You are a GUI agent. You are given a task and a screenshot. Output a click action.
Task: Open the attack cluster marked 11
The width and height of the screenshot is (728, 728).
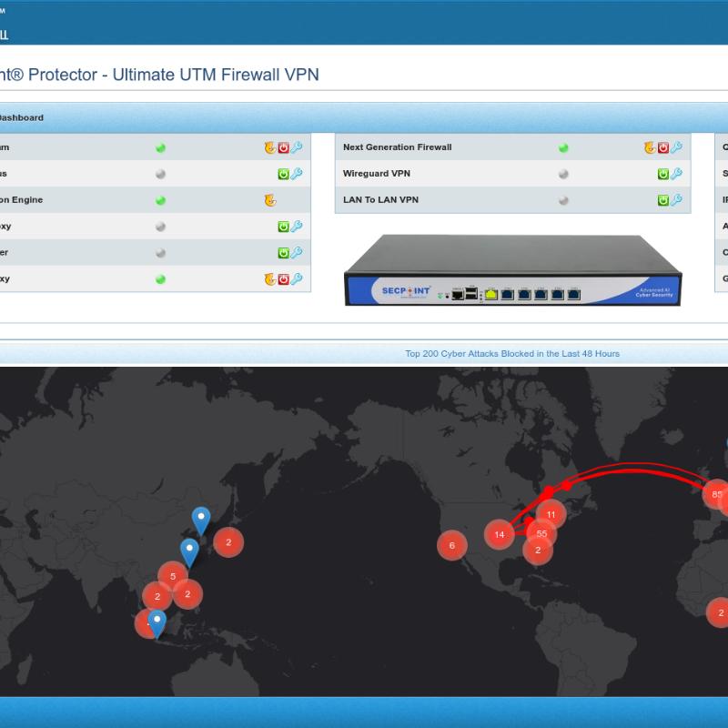click(551, 514)
